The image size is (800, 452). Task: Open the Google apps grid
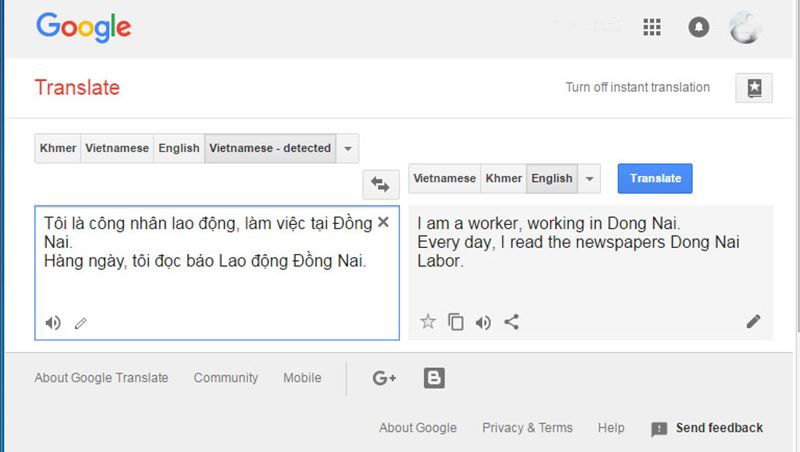pos(652,27)
